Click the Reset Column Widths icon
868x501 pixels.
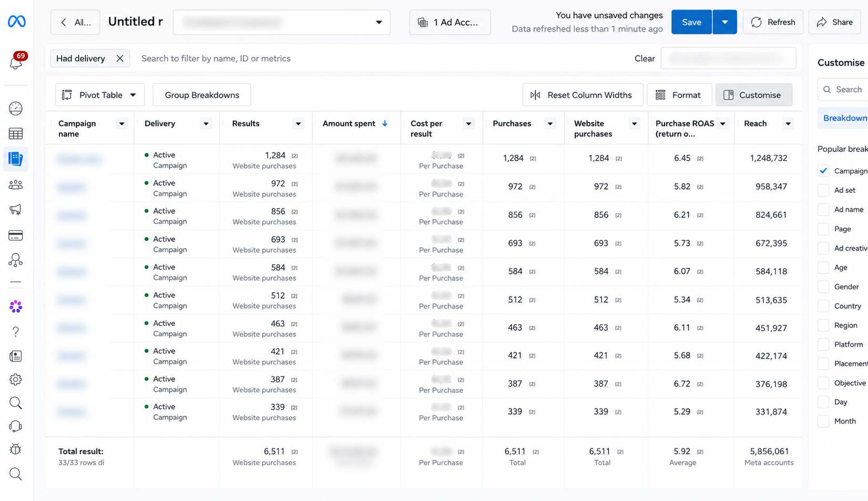point(535,95)
